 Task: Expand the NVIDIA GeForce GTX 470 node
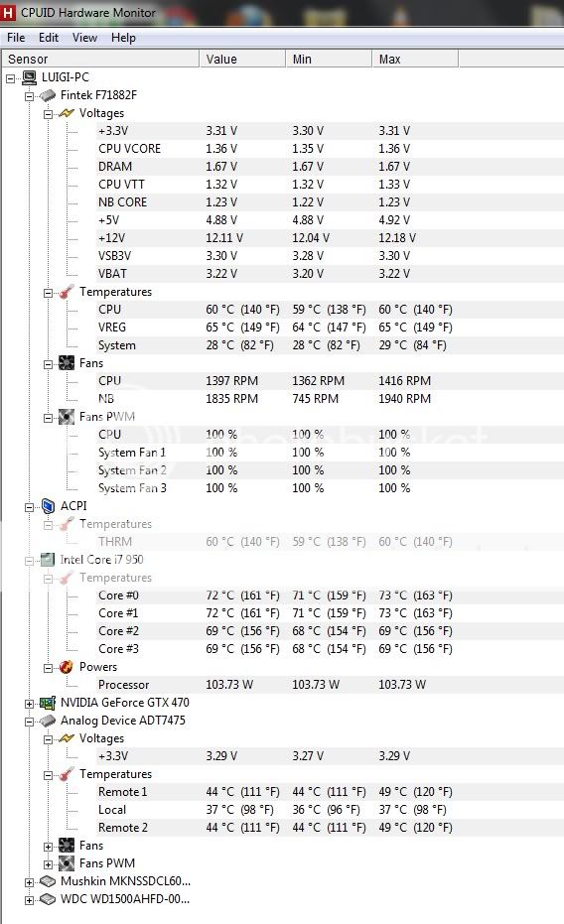[x=29, y=703]
